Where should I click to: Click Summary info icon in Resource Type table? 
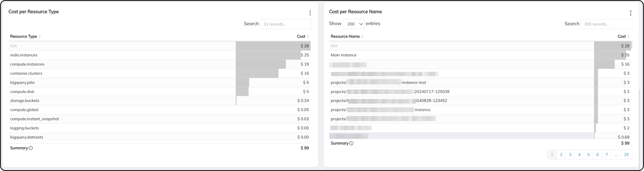(x=31, y=148)
